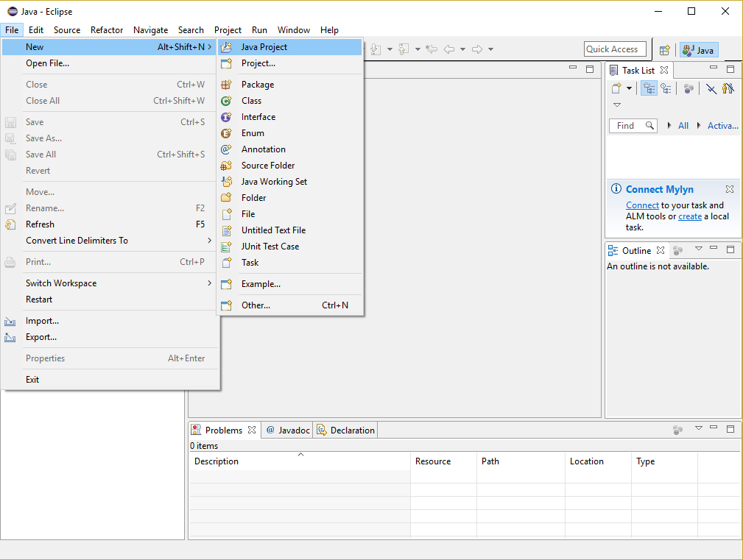Click the New Task icon in Task List
743x560 pixels.
point(616,88)
